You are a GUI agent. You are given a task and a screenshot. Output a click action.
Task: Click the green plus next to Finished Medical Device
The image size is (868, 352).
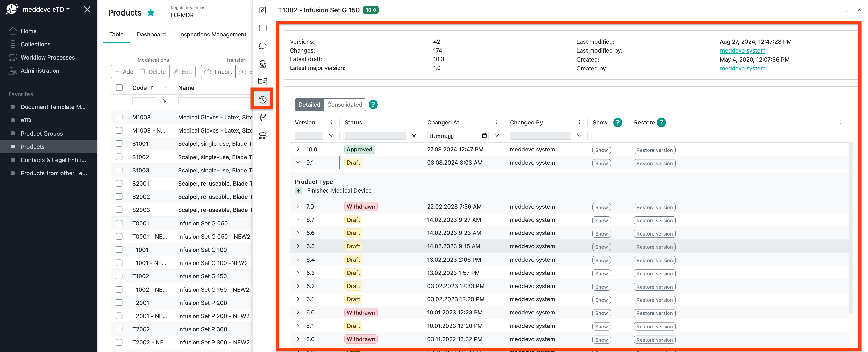tap(299, 191)
